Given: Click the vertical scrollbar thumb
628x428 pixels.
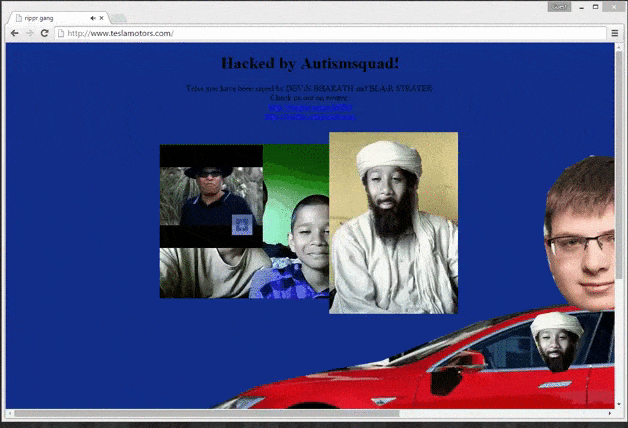Looking at the screenshot, I should coord(620,164).
